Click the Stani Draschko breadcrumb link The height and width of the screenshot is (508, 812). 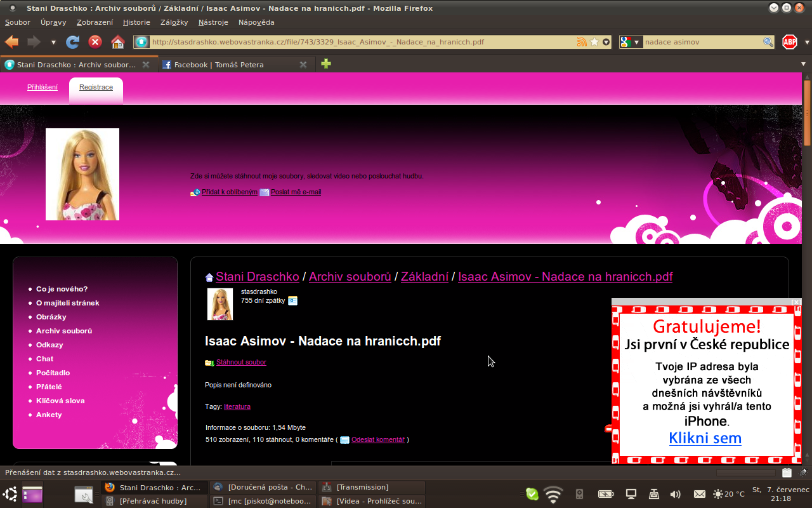click(258, 276)
